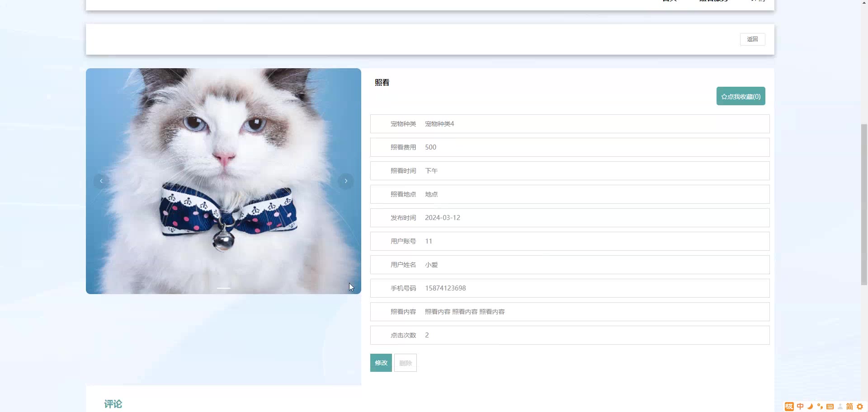Click the 用户账号 value 11
Viewport: 868px width, 412px height.
(x=429, y=241)
